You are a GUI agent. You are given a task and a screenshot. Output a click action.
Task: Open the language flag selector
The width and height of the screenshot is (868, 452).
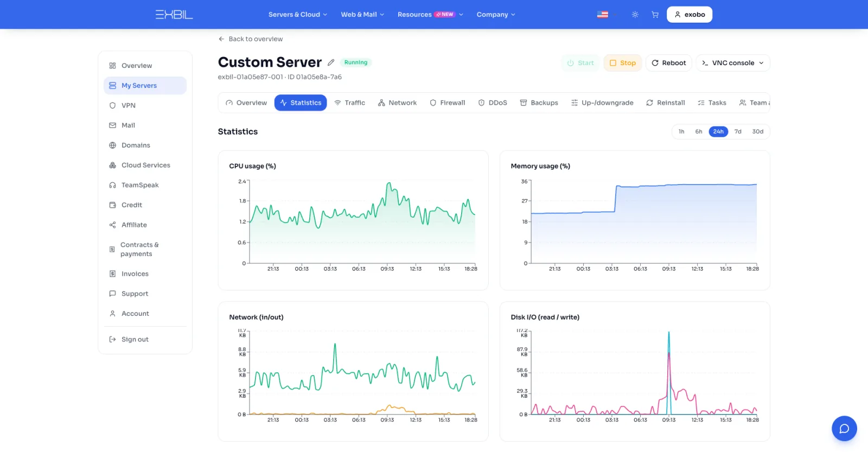pos(602,15)
